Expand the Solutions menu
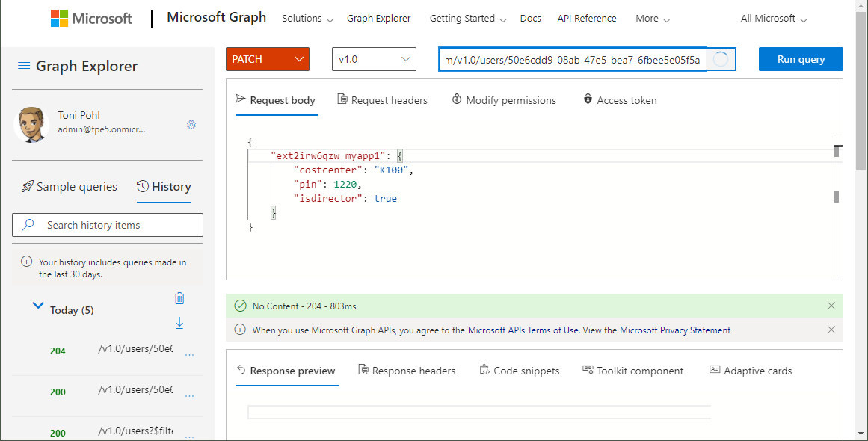The image size is (868, 441). (307, 19)
